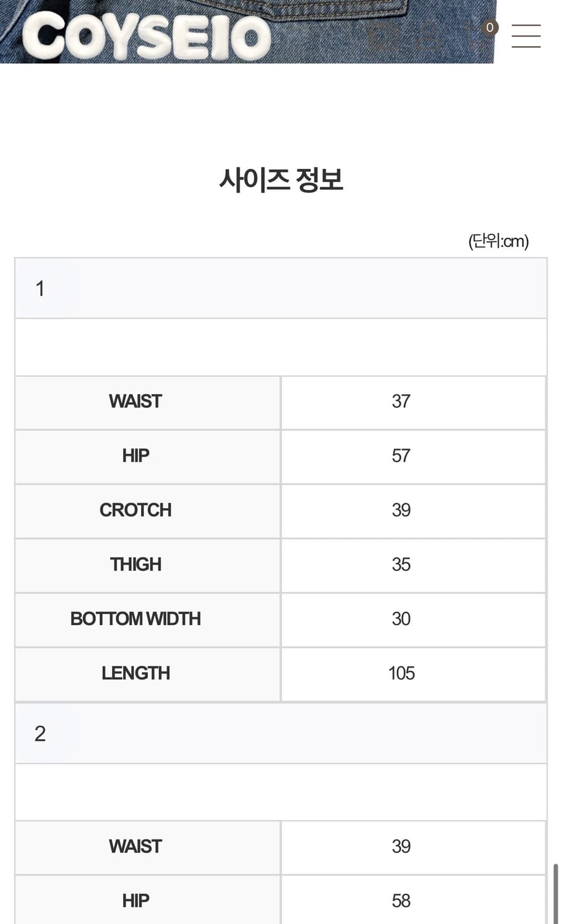Click the (단위:cm) unit label
Viewport: 562px width, 924px height.
click(x=499, y=241)
